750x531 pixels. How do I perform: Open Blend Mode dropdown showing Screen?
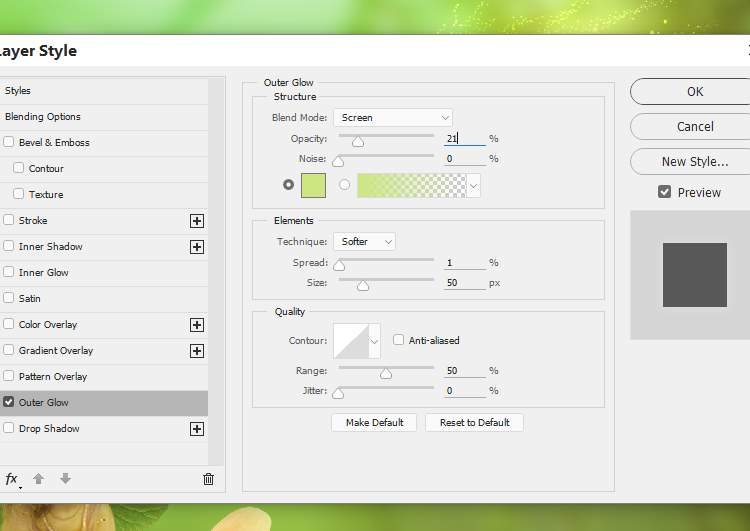393,118
